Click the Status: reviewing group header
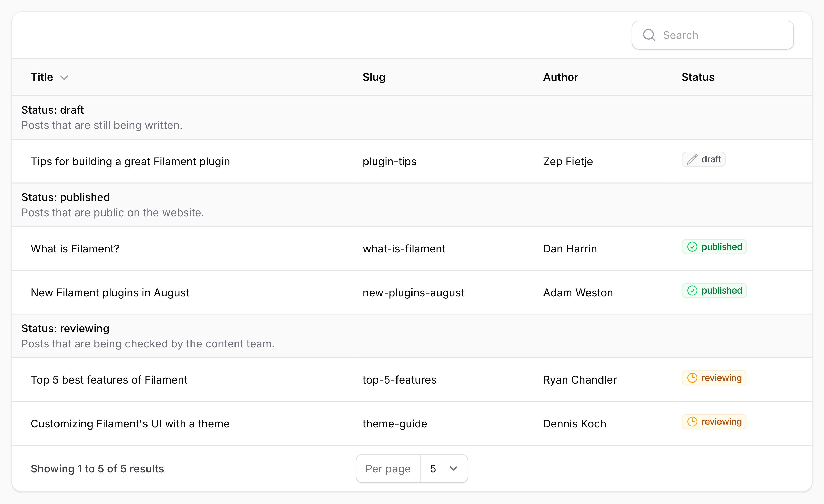The width and height of the screenshot is (824, 504). tap(65, 328)
